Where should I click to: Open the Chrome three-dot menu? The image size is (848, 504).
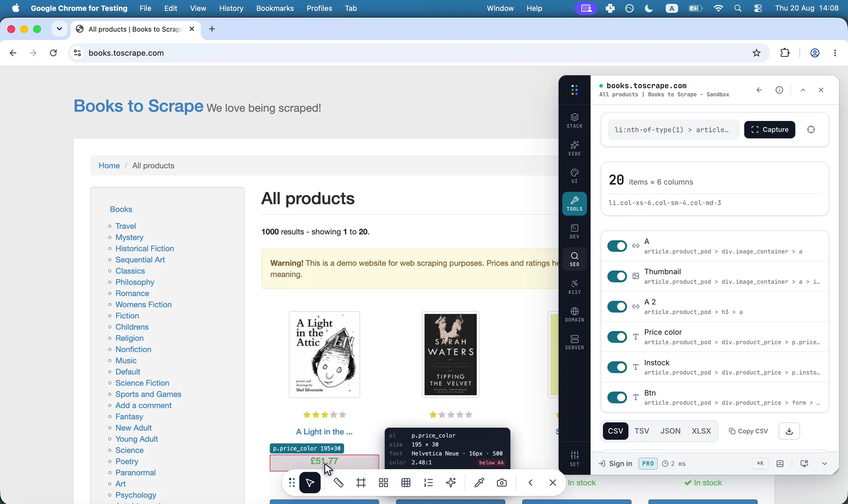coord(835,53)
